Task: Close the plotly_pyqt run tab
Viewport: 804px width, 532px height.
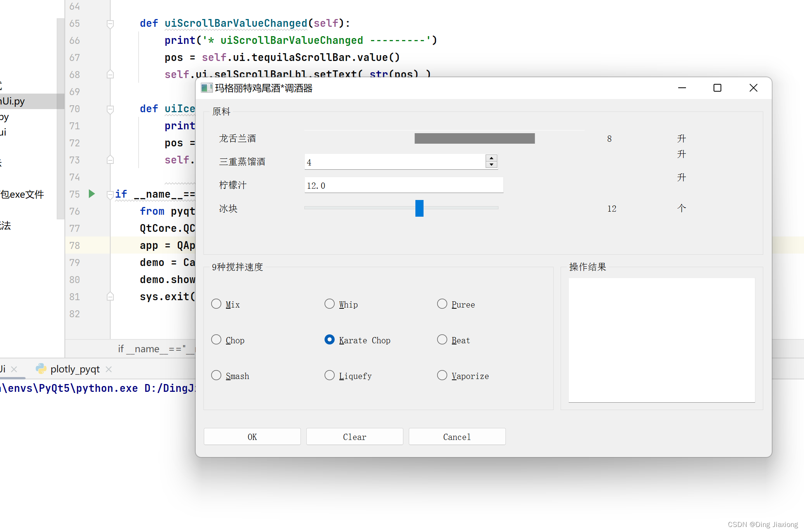Action: 109,369
